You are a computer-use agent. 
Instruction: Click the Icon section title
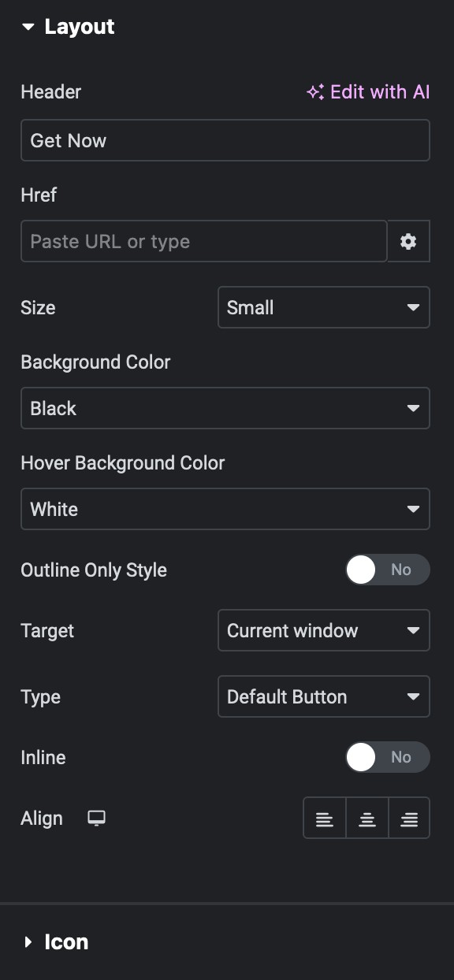point(66,942)
